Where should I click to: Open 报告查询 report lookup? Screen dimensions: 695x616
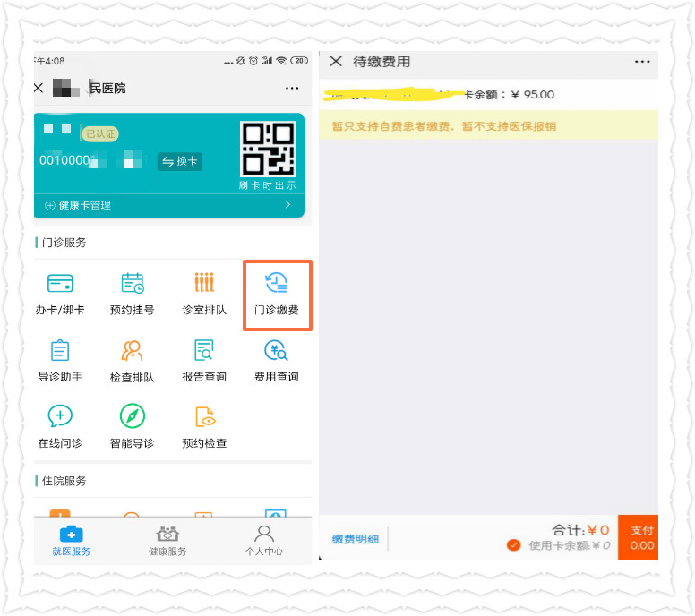point(204,360)
